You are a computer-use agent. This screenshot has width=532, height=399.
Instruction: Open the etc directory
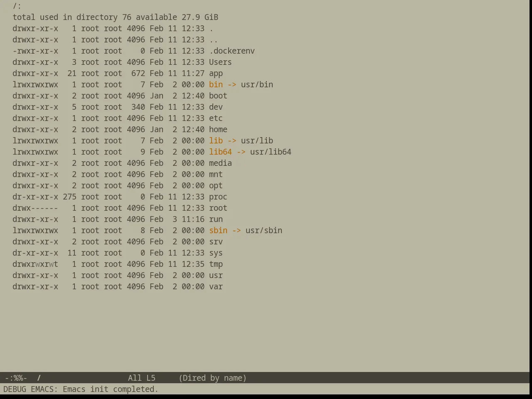[x=216, y=118]
